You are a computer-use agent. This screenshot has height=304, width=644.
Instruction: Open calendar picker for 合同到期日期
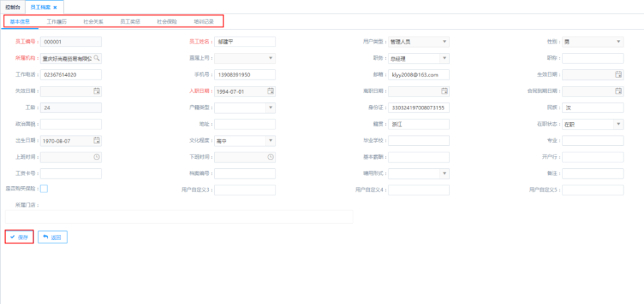tap(618, 91)
